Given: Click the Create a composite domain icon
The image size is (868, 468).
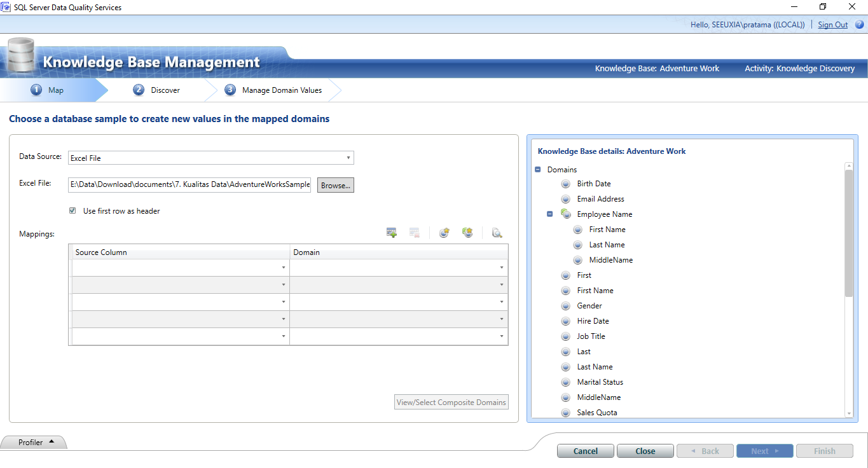Looking at the screenshot, I should point(467,233).
